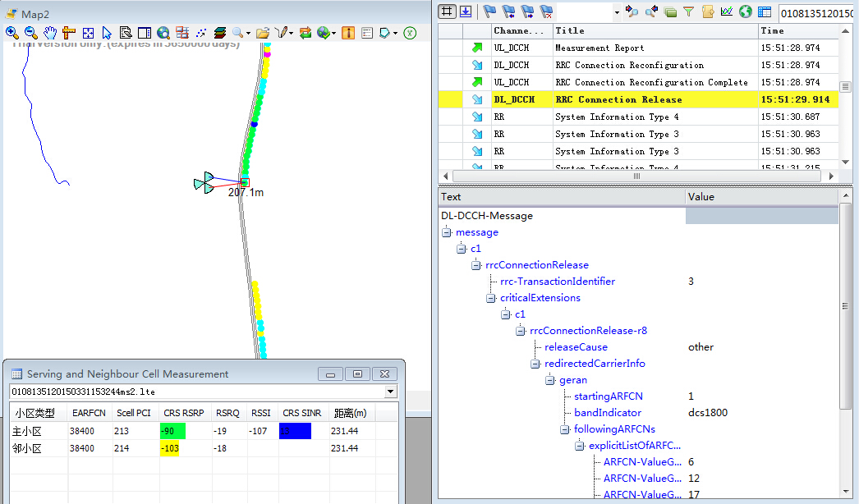Choose the arrow pointer select tool
Screen dimensions: 859x504
tap(107, 33)
